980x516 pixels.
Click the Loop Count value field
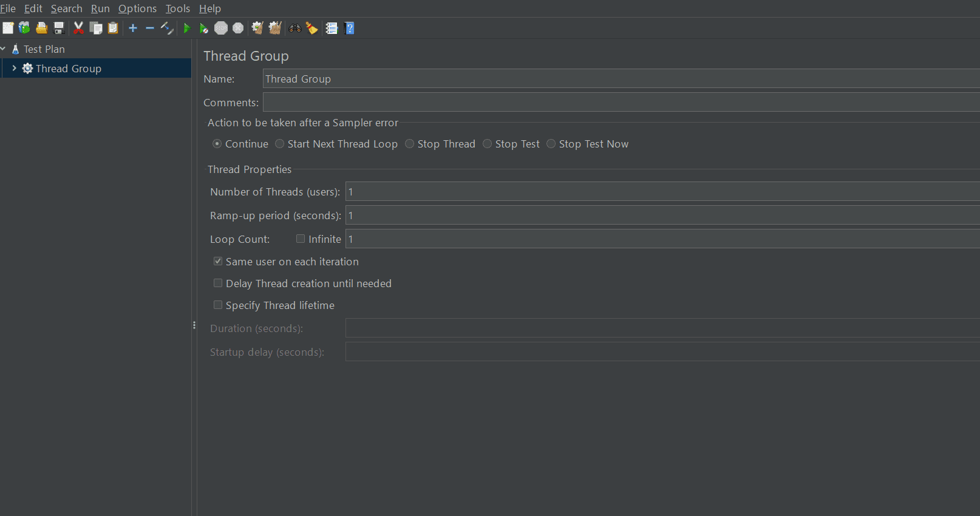click(662, 239)
